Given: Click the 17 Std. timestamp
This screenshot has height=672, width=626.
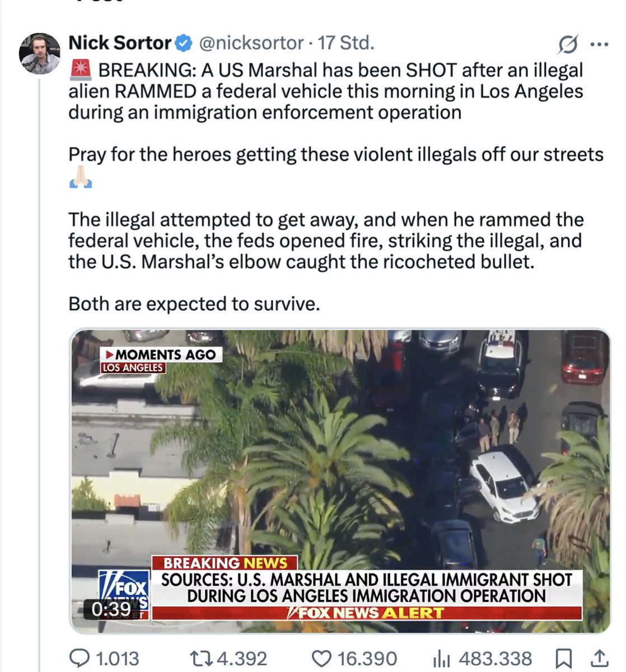Looking at the screenshot, I should pyautogui.click(x=346, y=43).
